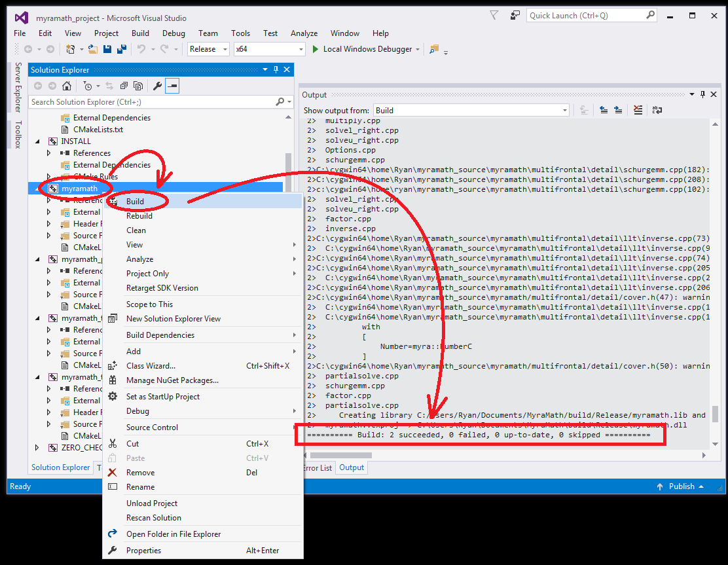Image resolution: width=728 pixels, height=565 pixels.
Task: Click the Pending Changes Filter clock icon
Action: pos(87,86)
